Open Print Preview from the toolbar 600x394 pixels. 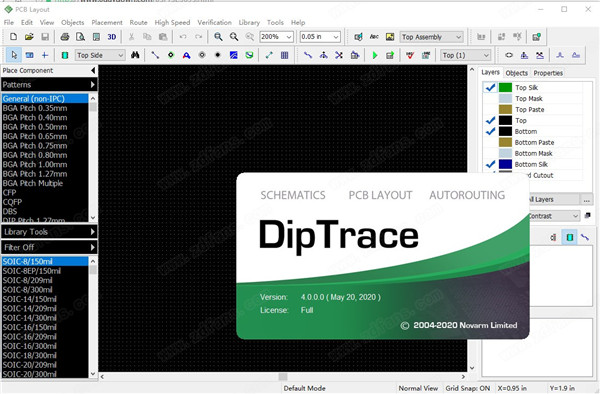pyautogui.click(x=80, y=37)
